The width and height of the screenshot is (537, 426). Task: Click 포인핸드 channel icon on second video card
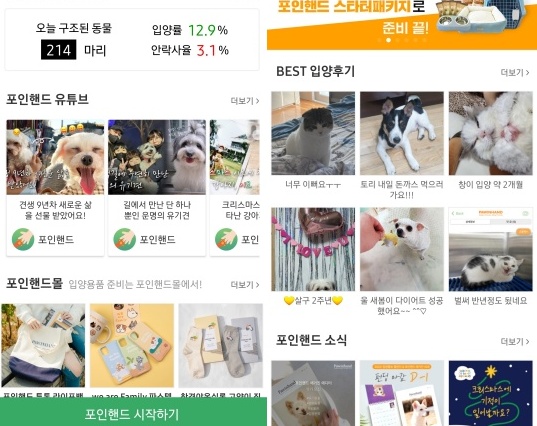(x=124, y=239)
